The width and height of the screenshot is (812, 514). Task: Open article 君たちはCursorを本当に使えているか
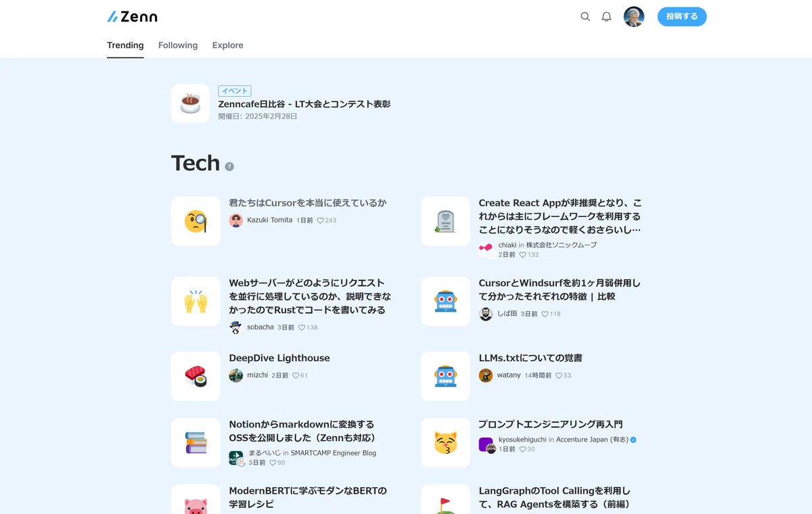coord(308,203)
